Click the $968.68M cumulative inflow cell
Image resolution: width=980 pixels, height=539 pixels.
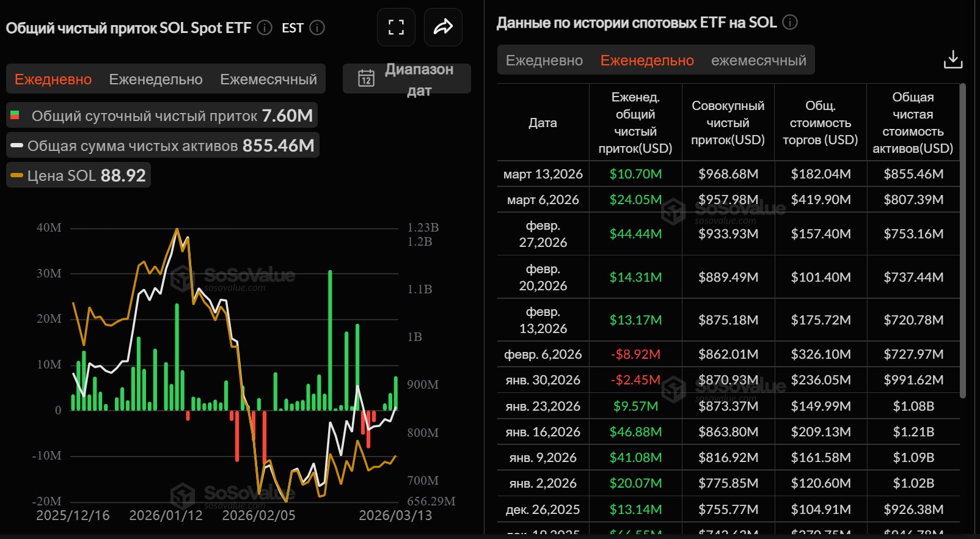click(728, 174)
